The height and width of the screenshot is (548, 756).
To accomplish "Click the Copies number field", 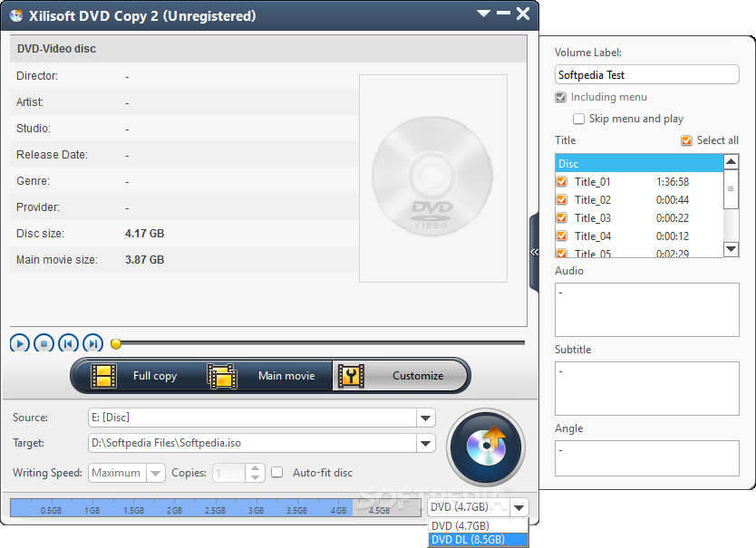I will pyautogui.click(x=229, y=473).
